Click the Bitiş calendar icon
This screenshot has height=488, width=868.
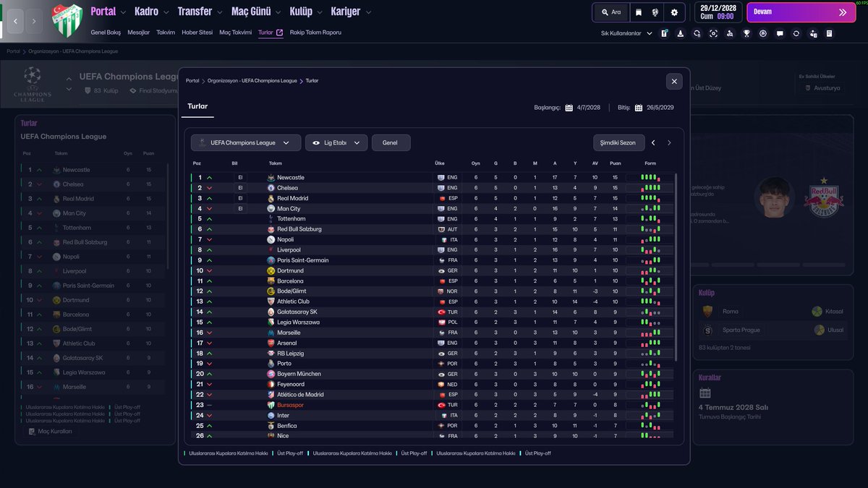[639, 108]
